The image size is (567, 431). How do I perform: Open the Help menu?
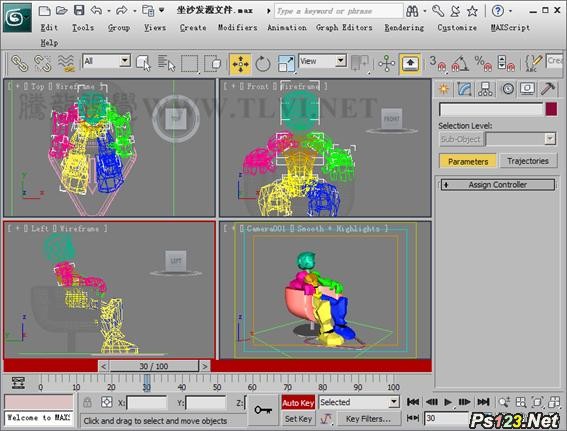coord(49,43)
